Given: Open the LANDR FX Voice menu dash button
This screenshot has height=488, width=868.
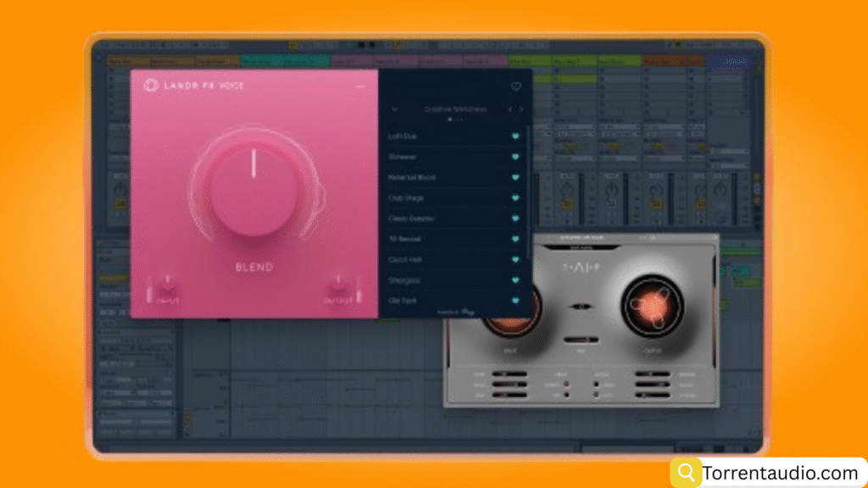Looking at the screenshot, I should 361,86.
